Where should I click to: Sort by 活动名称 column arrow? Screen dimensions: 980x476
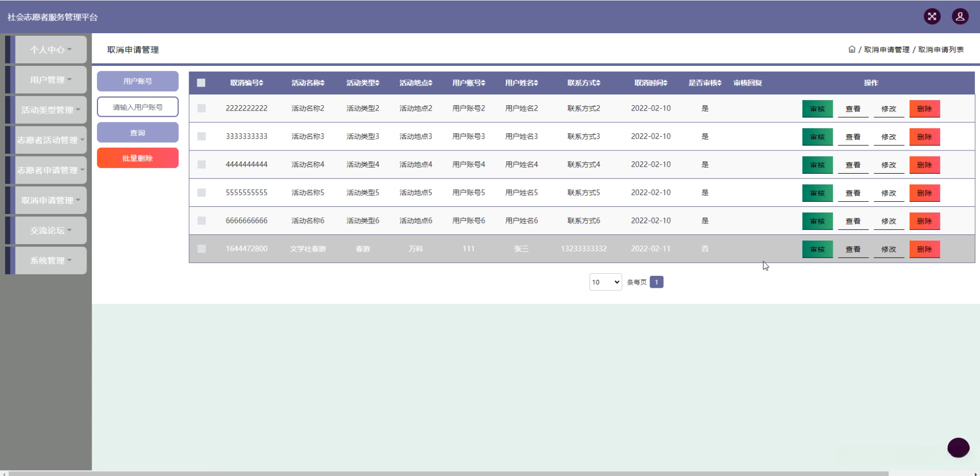(x=322, y=83)
